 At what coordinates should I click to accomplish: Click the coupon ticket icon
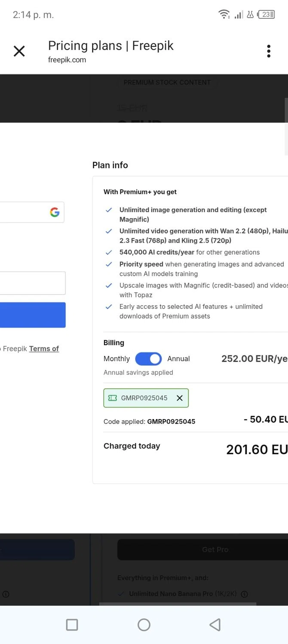pos(113,398)
